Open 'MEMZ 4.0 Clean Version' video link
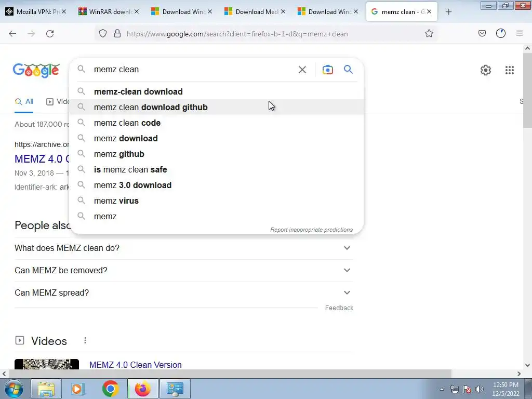The image size is (532, 399). point(136,365)
